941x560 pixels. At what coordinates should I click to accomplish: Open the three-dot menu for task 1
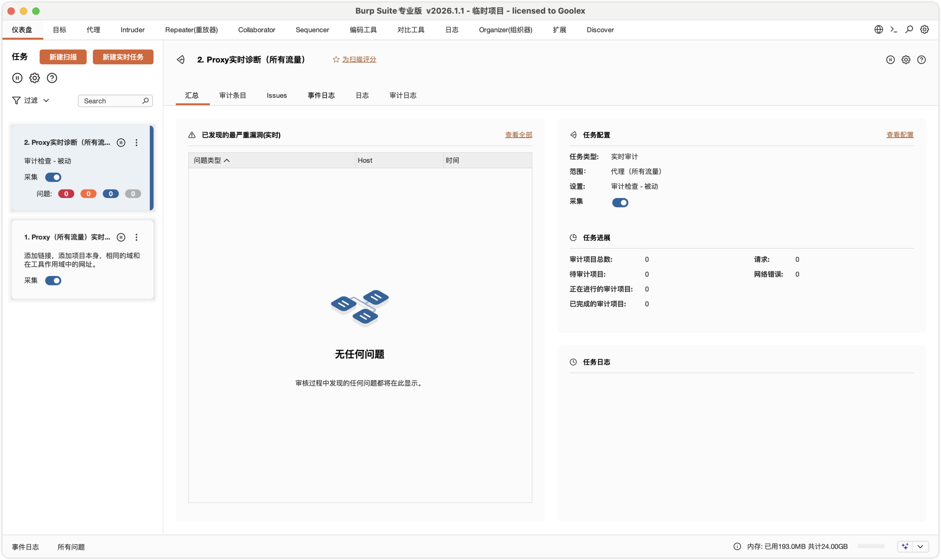pyautogui.click(x=136, y=237)
